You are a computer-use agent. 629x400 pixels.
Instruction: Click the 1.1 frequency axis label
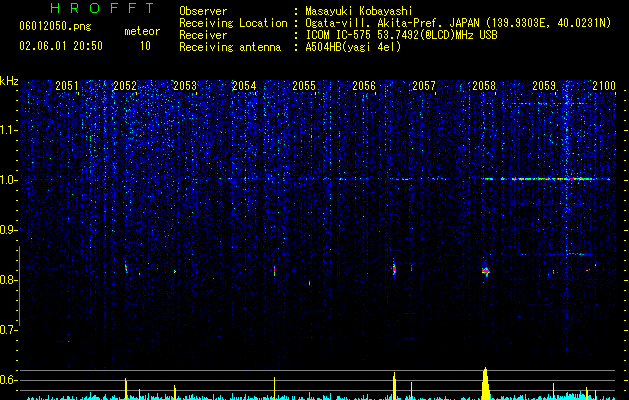tap(8, 130)
